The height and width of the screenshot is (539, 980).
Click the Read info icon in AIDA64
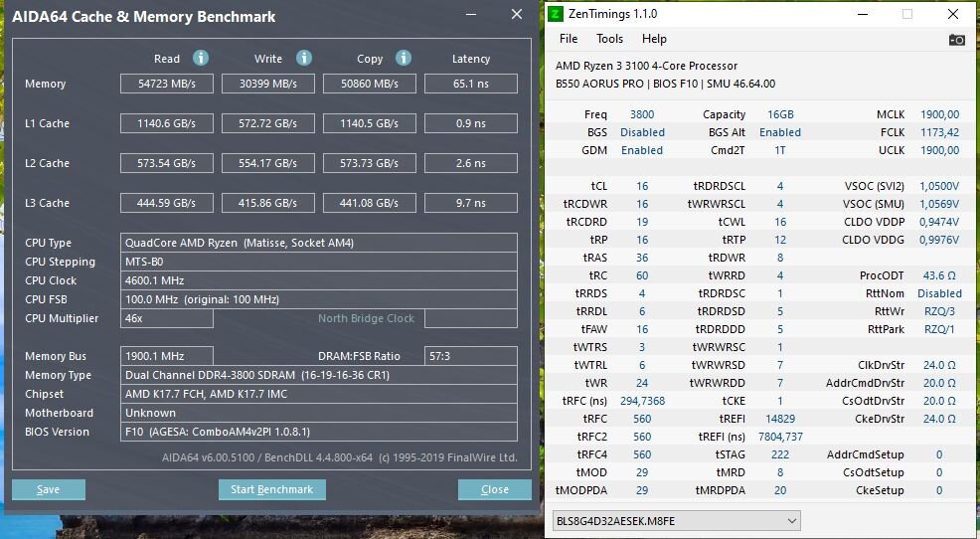click(200, 58)
